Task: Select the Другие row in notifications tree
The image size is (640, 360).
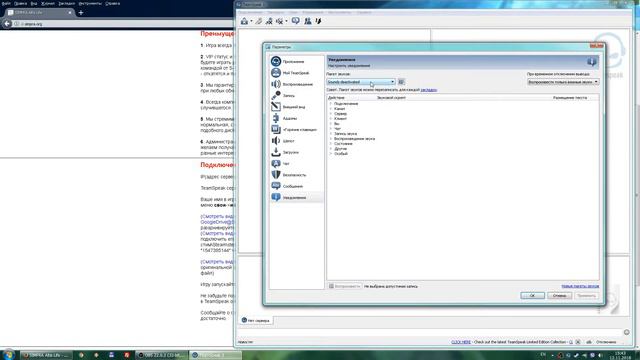Action: [x=340, y=149]
